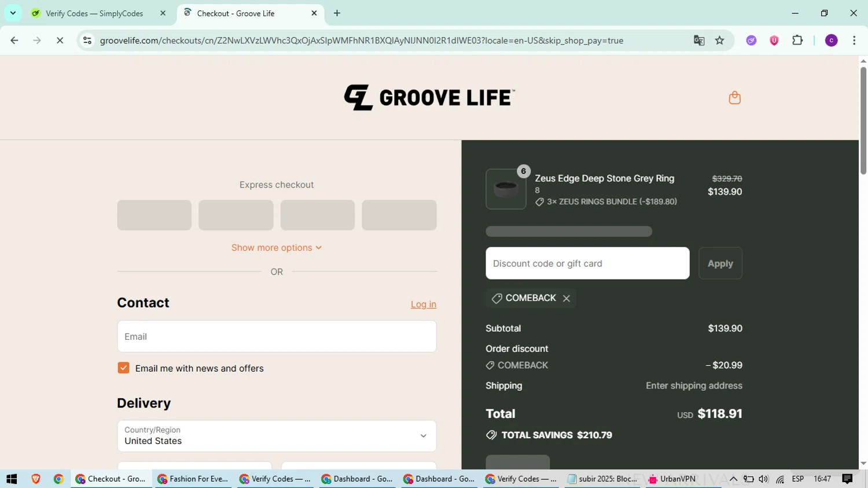Open the Chrome profile avatar
This screenshot has height=488, width=868.
[831, 41]
